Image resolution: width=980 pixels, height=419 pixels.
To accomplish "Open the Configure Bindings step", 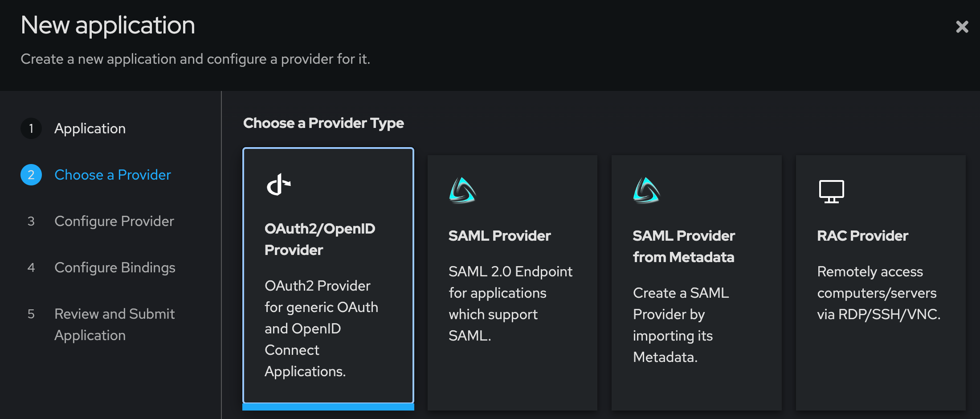I will tap(115, 267).
